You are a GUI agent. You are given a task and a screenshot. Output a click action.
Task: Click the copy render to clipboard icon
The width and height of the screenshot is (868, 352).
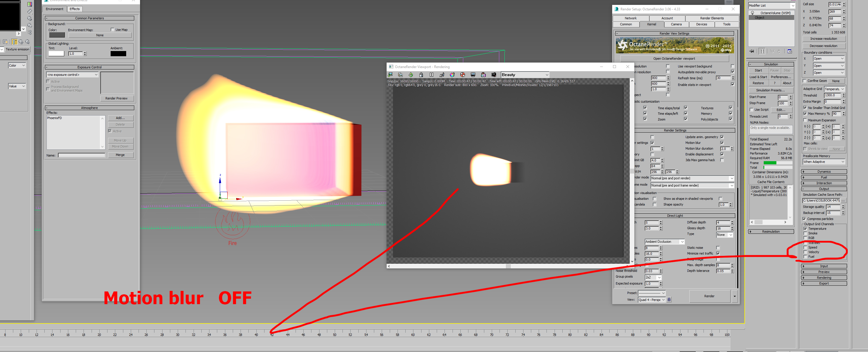pos(401,75)
